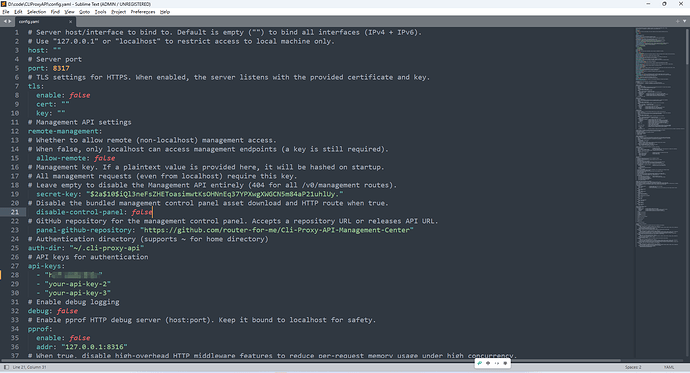Open the Edit menu

(x=18, y=12)
